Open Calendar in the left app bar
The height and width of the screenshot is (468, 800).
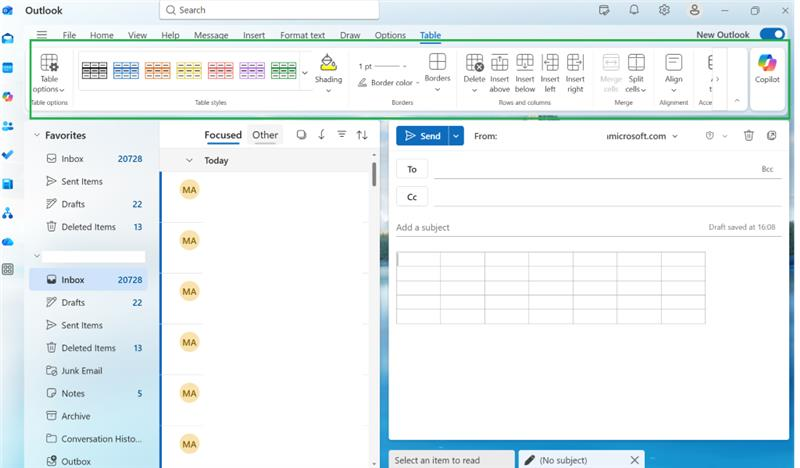(x=8, y=67)
